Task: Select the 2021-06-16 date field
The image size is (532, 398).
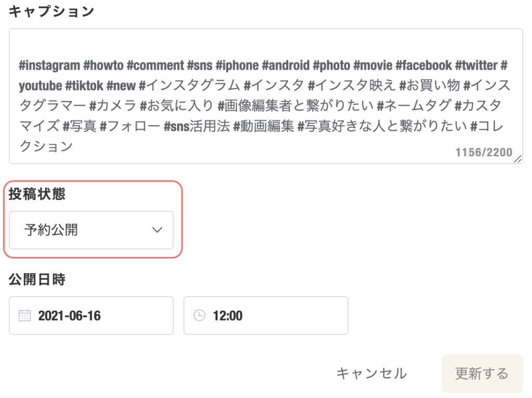Action: click(91, 315)
